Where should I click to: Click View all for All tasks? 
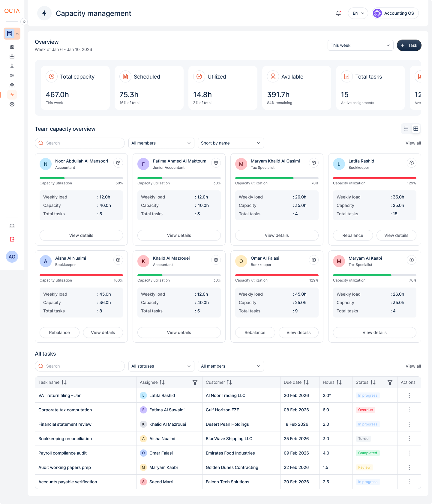click(413, 366)
